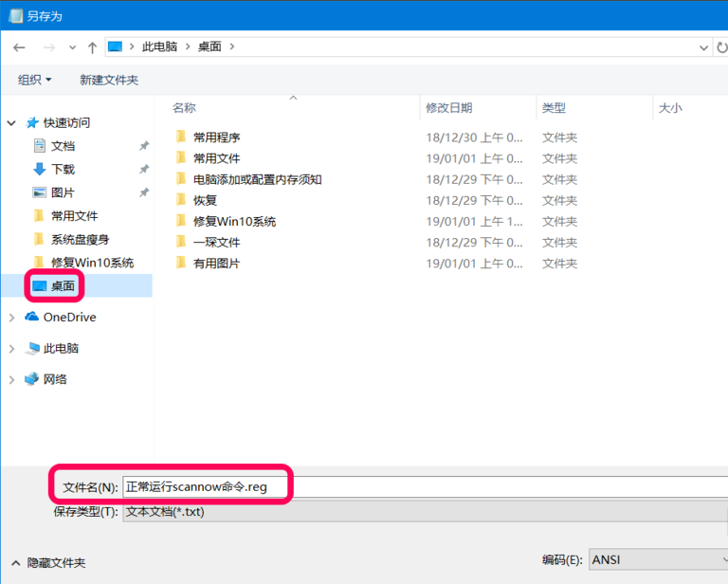
Task: Open the 保存类型 dropdown
Action: 425,512
